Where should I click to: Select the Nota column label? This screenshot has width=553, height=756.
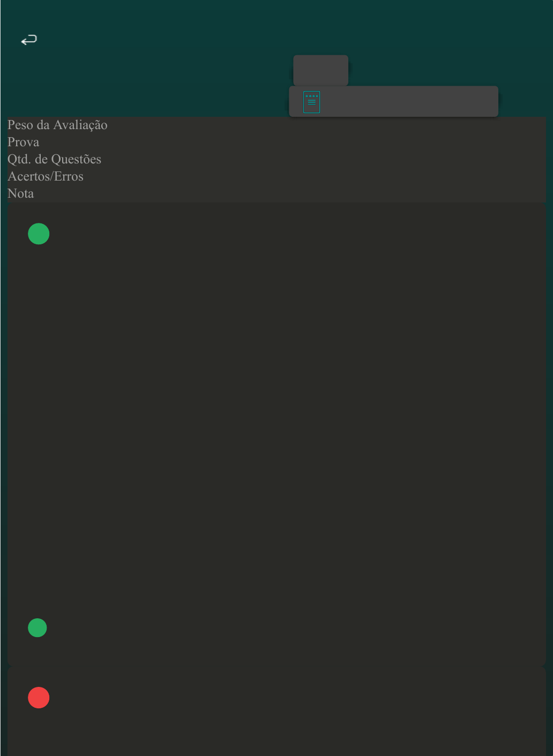20,193
